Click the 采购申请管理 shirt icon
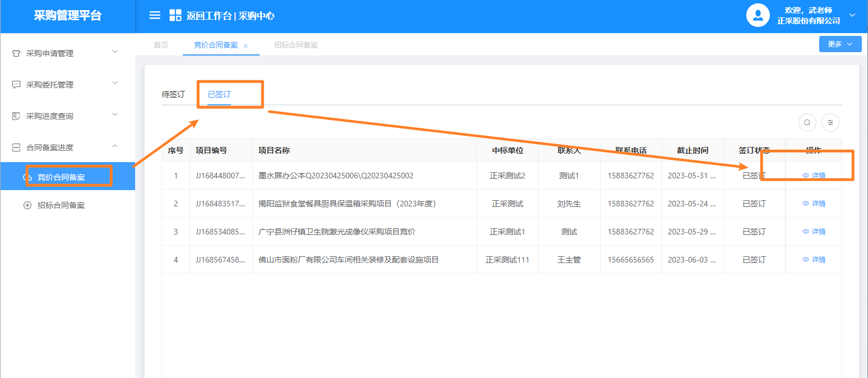Screen dimensions: 868x378 16,54
